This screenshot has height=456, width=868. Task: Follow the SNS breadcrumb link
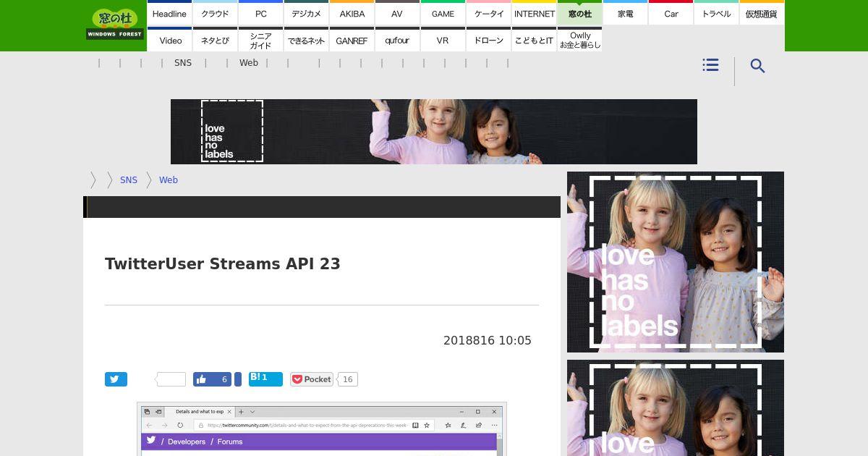(x=129, y=180)
